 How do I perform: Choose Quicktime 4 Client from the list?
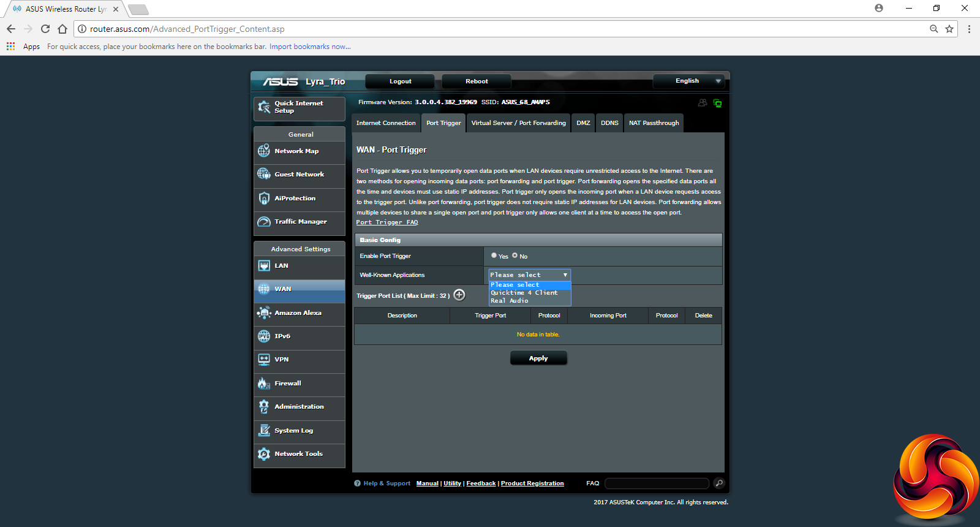[530, 293]
